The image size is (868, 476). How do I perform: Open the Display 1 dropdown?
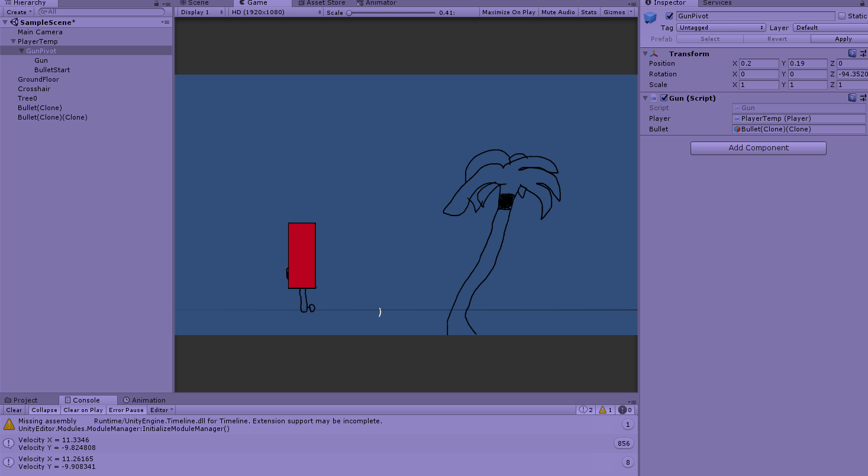coord(202,12)
